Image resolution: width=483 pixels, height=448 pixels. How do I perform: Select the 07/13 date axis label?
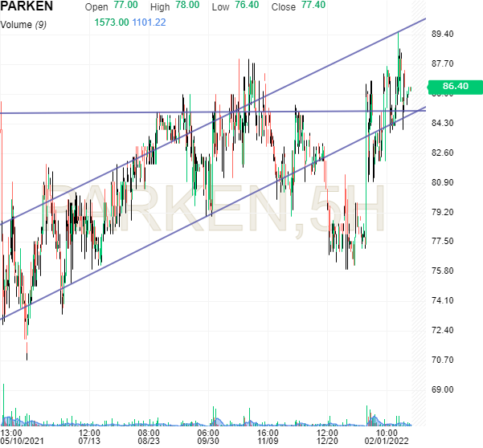[x=88, y=440]
